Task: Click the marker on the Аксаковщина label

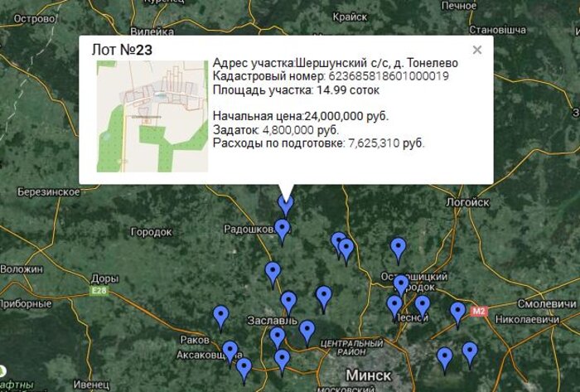Action: click(x=230, y=351)
